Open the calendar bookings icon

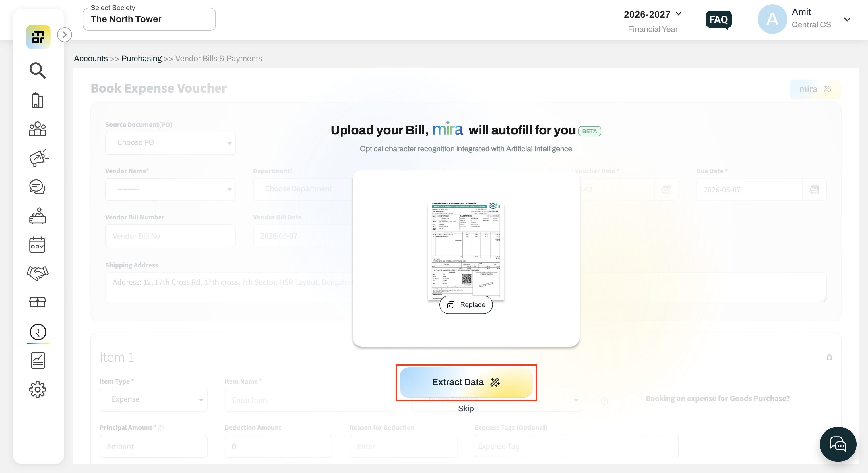[x=38, y=245]
